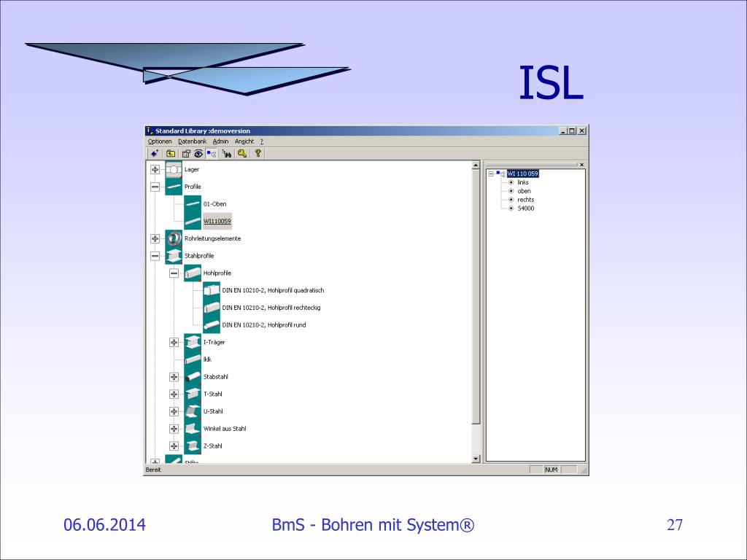This screenshot has height=560, width=747.
Task: Close the right side panel
Action: click(x=581, y=165)
